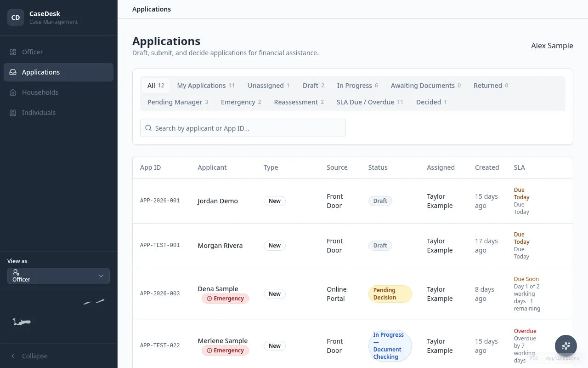The width and height of the screenshot is (588, 368).
Task: Click APP-TEST-022 application ID
Action: [160, 346]
